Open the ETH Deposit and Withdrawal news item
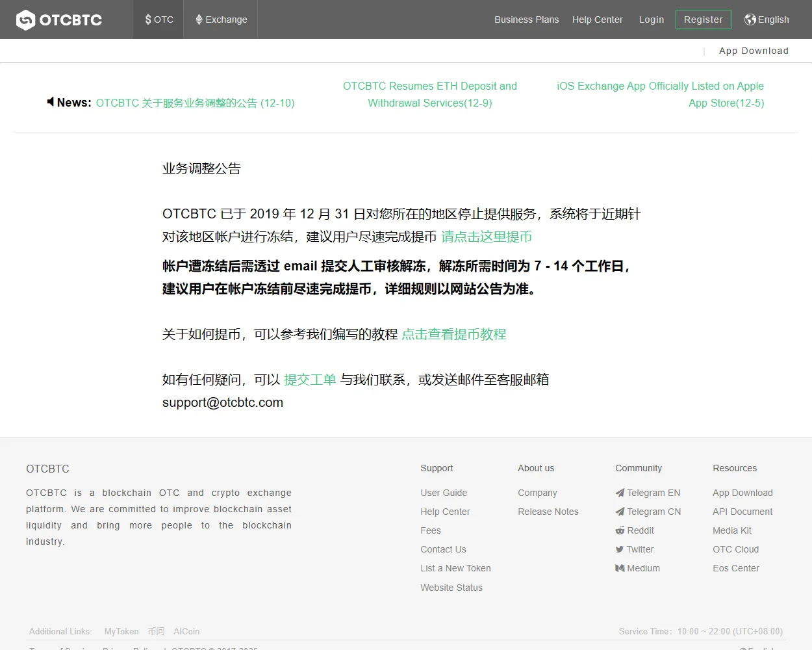The height and width of the screenshot is (650, 812). [430, 94]
